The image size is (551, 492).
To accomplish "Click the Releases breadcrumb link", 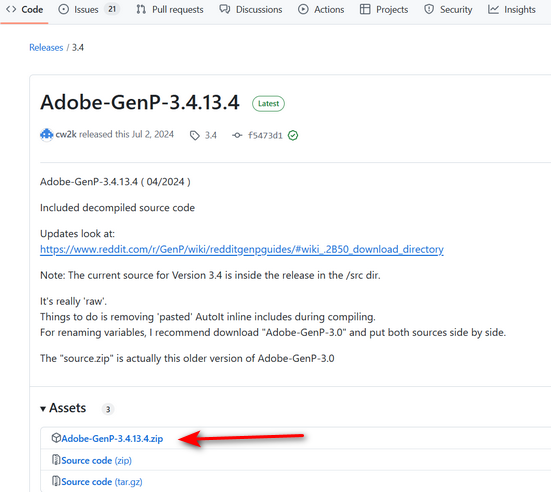I will click(x=46, y=47).
